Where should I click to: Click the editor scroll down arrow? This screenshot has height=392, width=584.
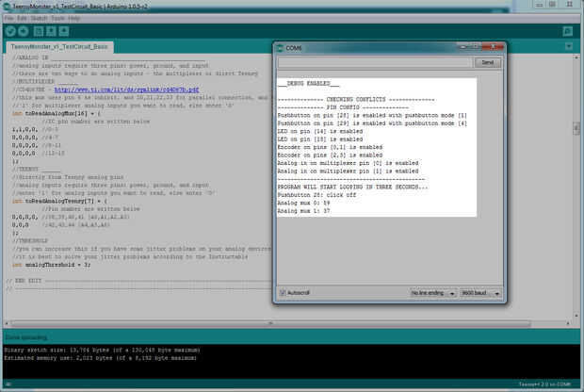coord(576,316)
